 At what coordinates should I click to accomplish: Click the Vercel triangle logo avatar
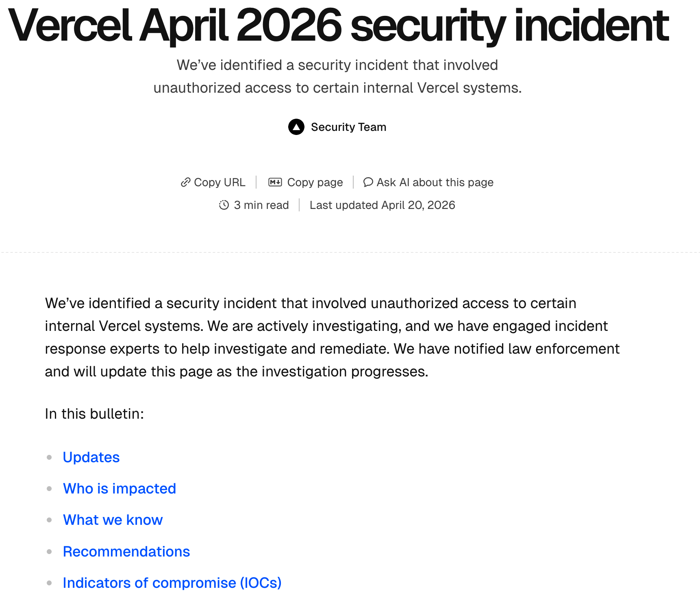296,127
